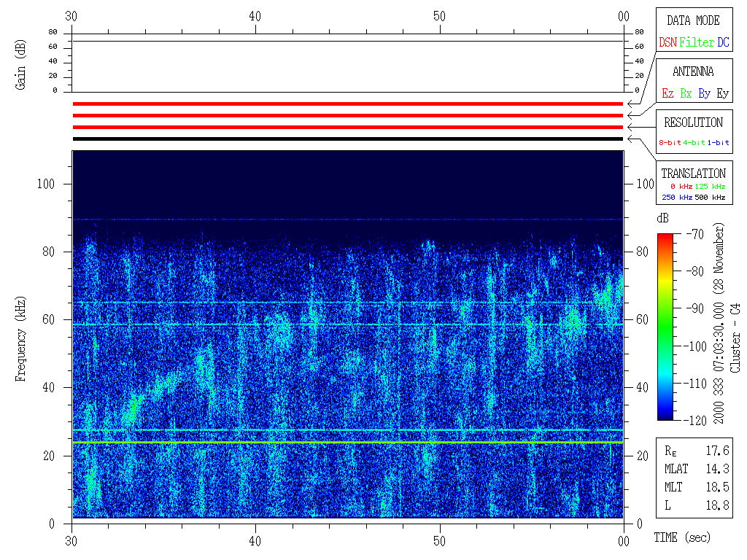This screenshot has height=560, width=747.
Task: Click the 1-bit resolution label
Action: point(719,143)
